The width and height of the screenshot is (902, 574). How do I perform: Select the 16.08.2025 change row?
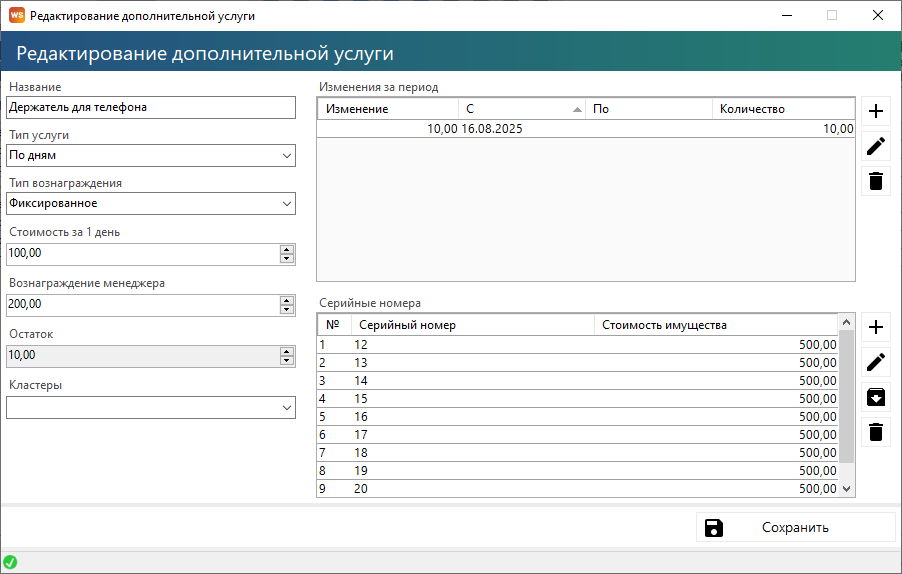[520, 129]
